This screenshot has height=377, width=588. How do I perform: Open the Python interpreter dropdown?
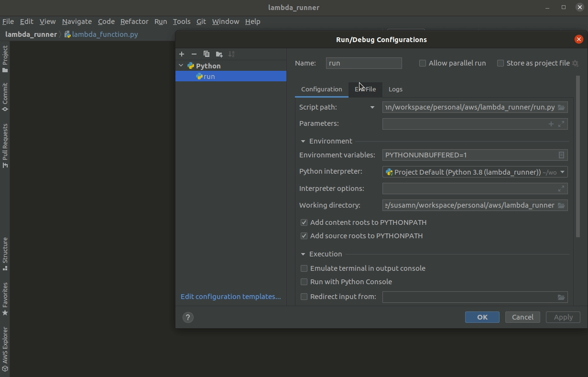(562, 172)
